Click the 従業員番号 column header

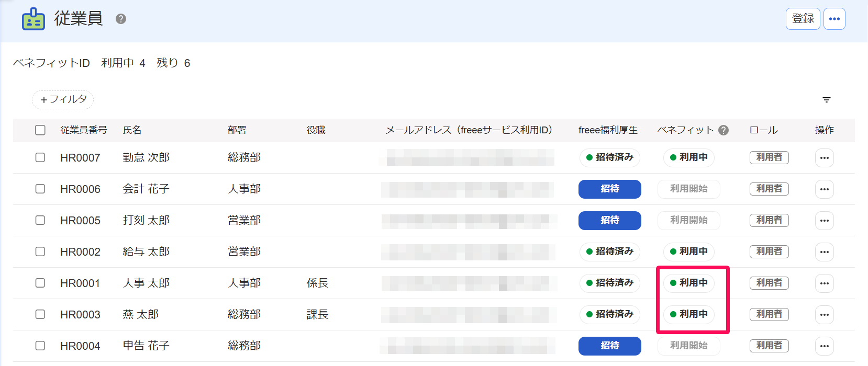(84, 130)
